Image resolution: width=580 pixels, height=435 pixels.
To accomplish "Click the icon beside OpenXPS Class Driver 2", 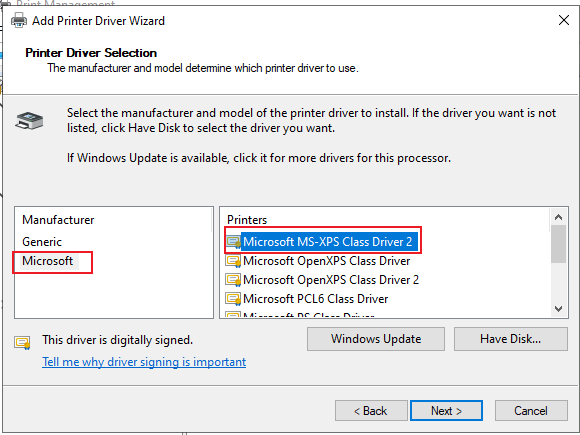I will coord(233,280).
